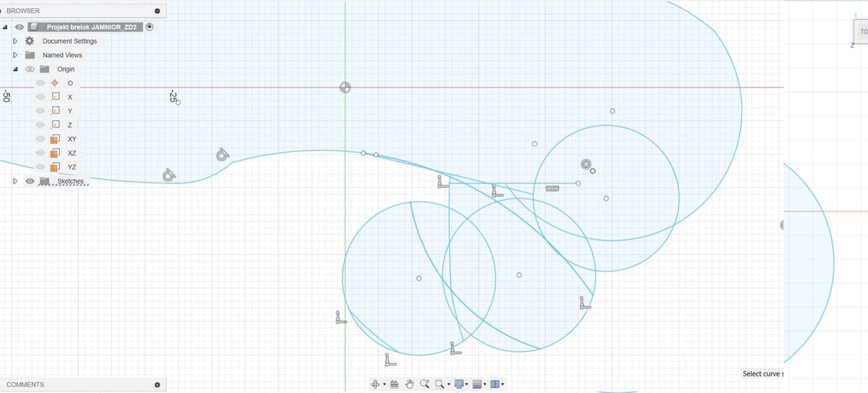Image resolution: width=868 pixels, height=393 pixels.
Task: Select the Orbit tool in navigation bar
Action: tap(375, 384)
